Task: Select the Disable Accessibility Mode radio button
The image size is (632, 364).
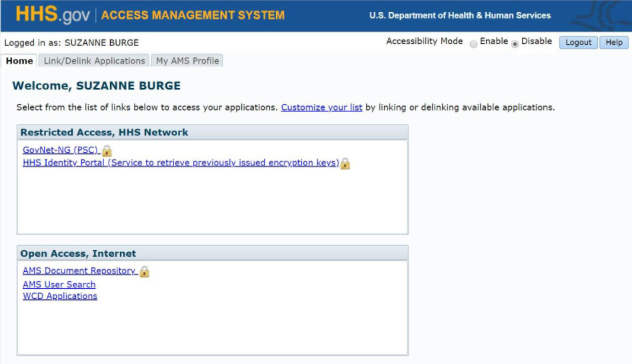Action: pos(515,43)
